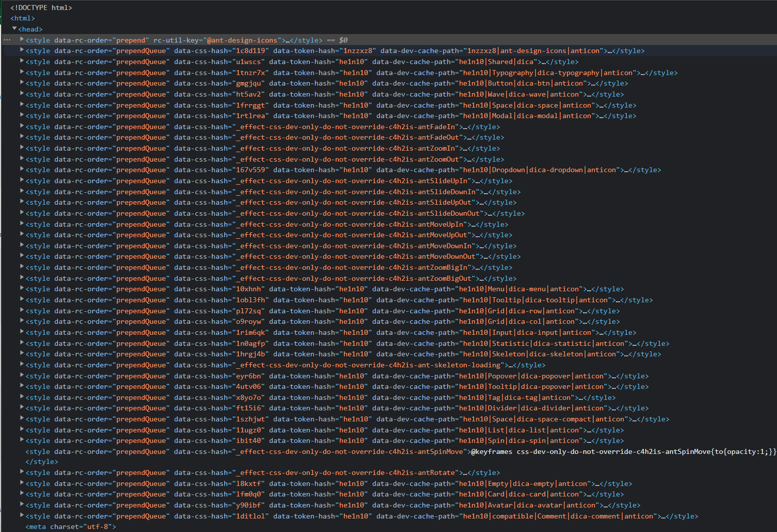
Task: Select the meta charset utf-8 element
Action: 70,526
